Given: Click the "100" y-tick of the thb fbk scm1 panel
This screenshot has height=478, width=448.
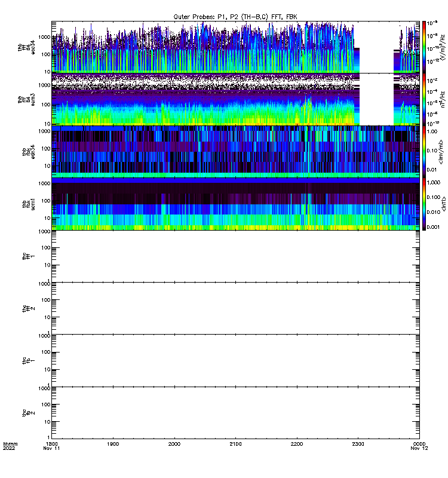Looking at the screenshot, I should click(x=46, y=201).
